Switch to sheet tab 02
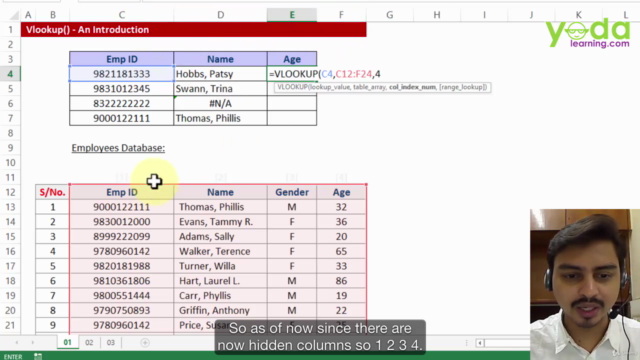 pyautogui.click(x=89, y=342)
